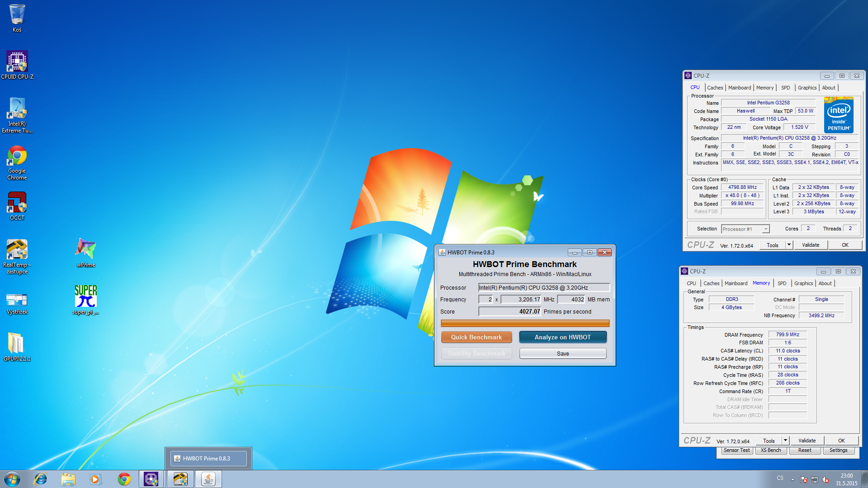The width and height of the screenshot is (868, 488).
Task: Open the volume tray icon
Action: coord(826,479)
